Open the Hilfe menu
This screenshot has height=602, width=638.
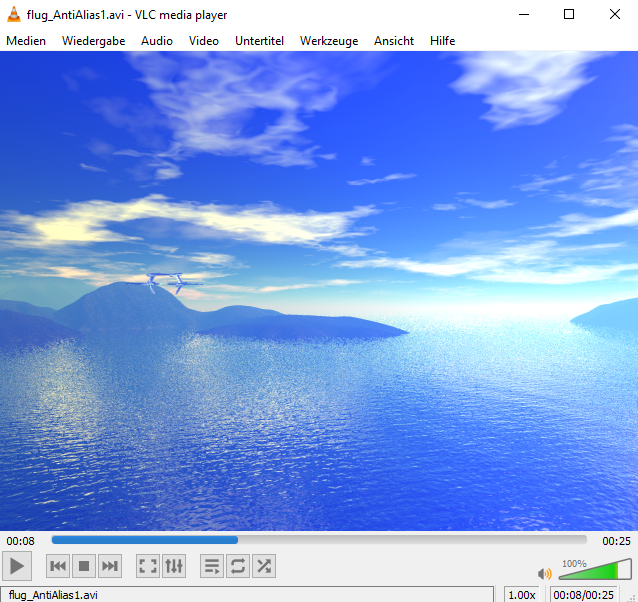(442, 41)
